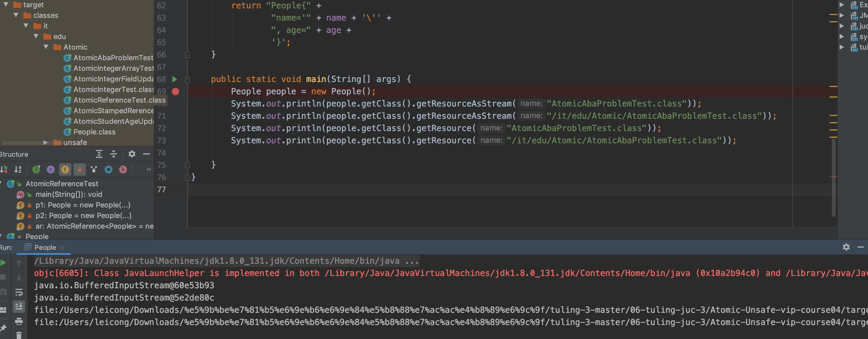Screen dimensions: 868x339
Task: Show more Structure toolbar options chevron
Action: coord(149,169)
